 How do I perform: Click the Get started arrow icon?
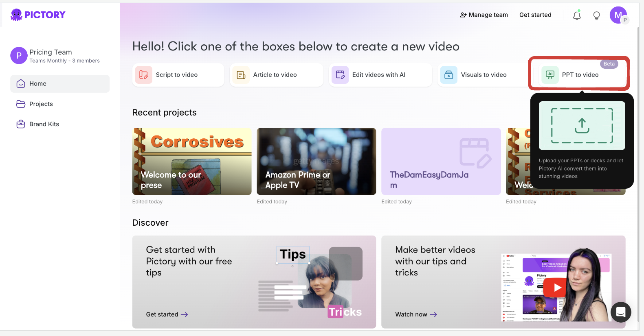(x=185, y=314)
